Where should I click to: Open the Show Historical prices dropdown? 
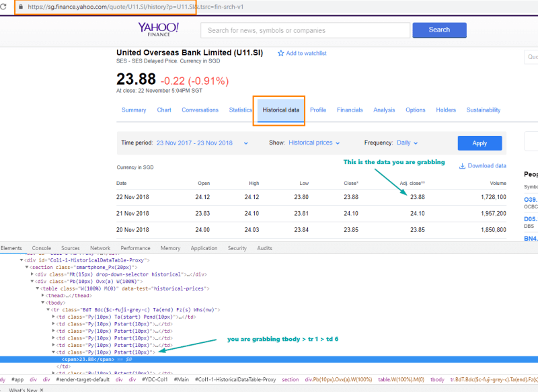click(x=314, y=143)
